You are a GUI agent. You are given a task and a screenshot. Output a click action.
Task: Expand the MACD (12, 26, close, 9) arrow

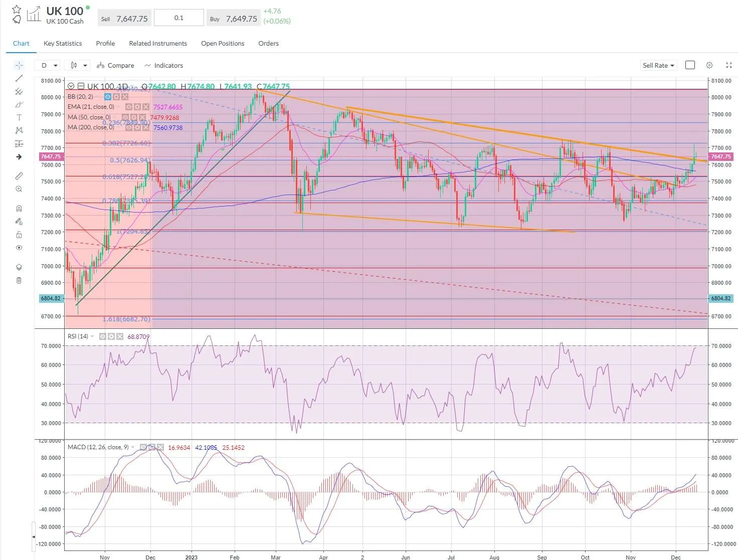pyautogui.click(x=133, y=447)
